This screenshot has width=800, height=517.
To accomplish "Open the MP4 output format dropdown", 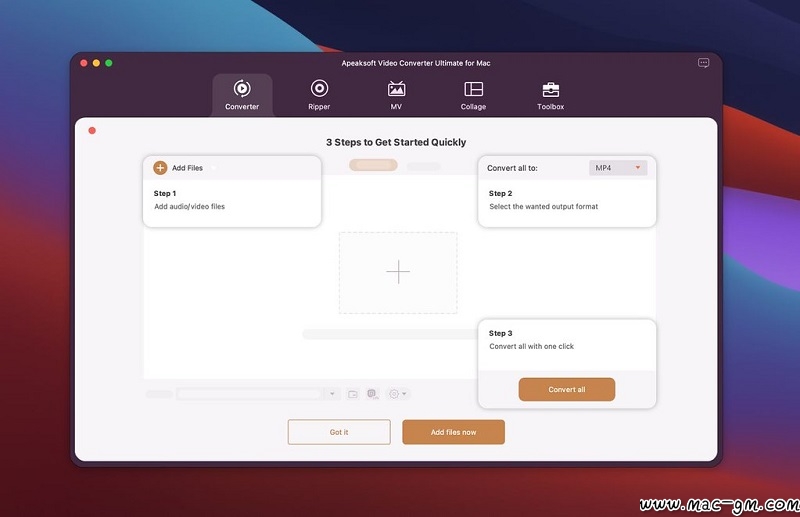I will [618, 168].
